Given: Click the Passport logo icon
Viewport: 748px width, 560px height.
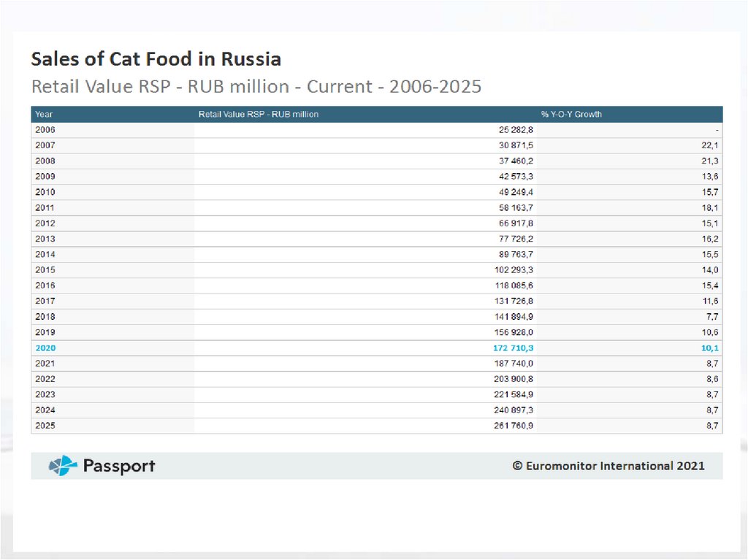Looking at the screenshot, I should click(x=63, y=466).
